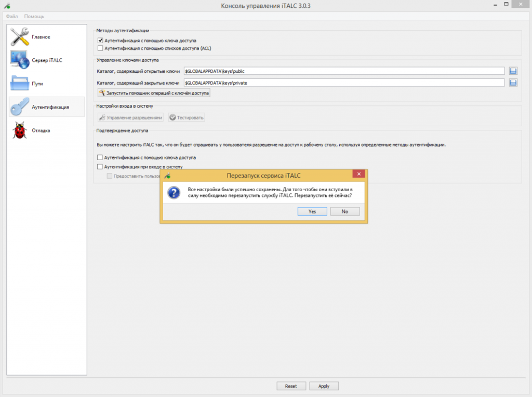Open the Помощь menu

coord(34,16)
